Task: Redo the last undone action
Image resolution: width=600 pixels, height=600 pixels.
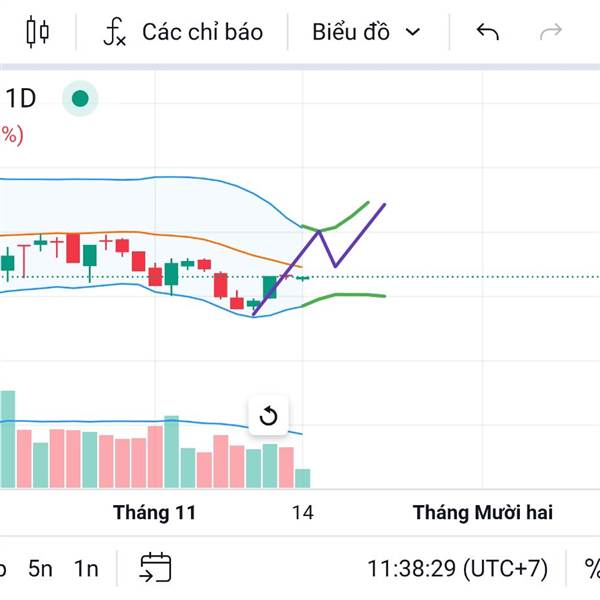Action: tap(551, 32)
